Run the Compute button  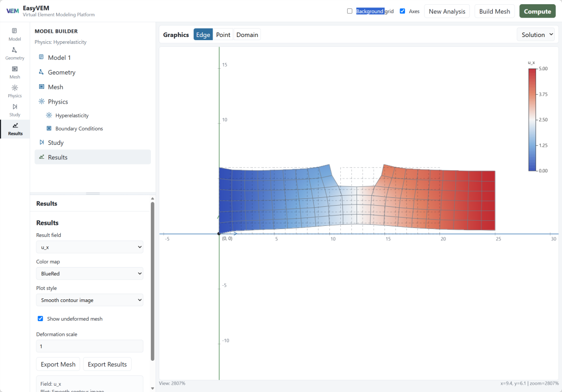click(x=537, y=11)
